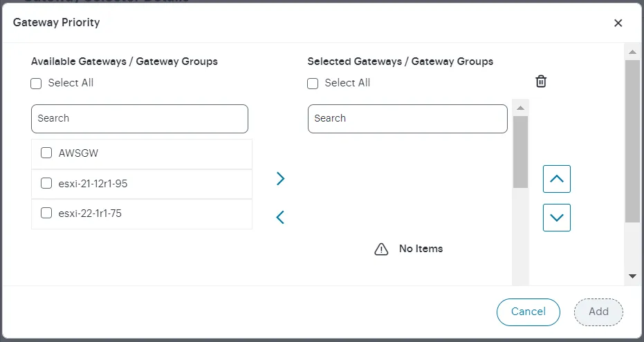Screen dimensions: 644x342
Task: Focus the Selected Gateways search field
Action: click(x=407, y=119)
